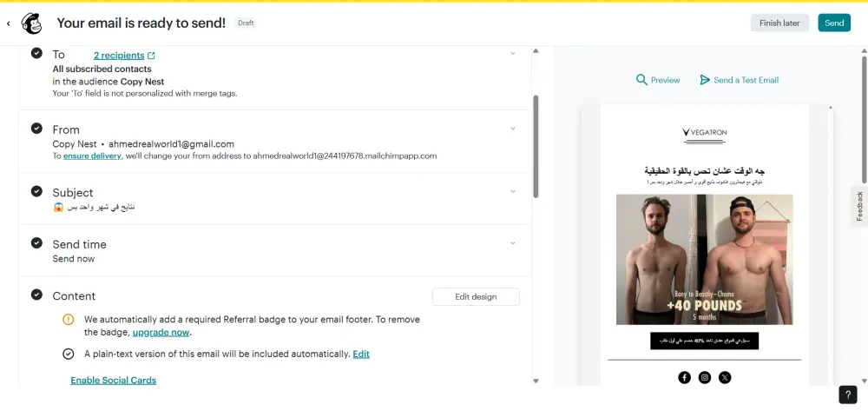The width and height of the screenshot is (868, 411).
Task: Open the ensure delivery link
Action: pyautogui.click(x=92, y=156)
